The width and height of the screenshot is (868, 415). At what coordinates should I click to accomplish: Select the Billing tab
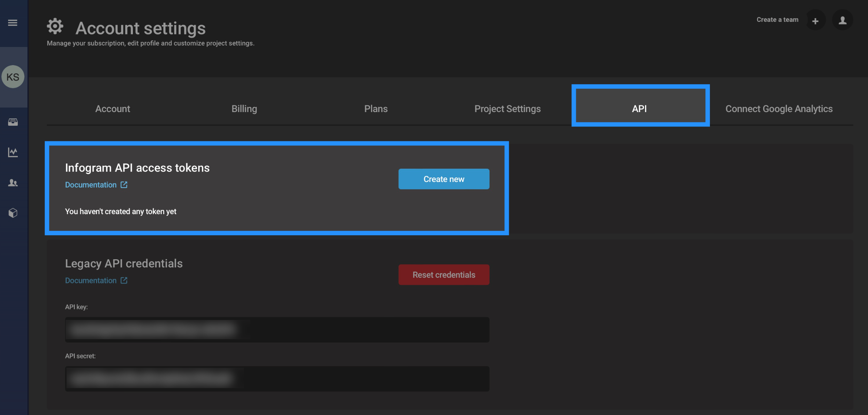[x=244, y=108]
